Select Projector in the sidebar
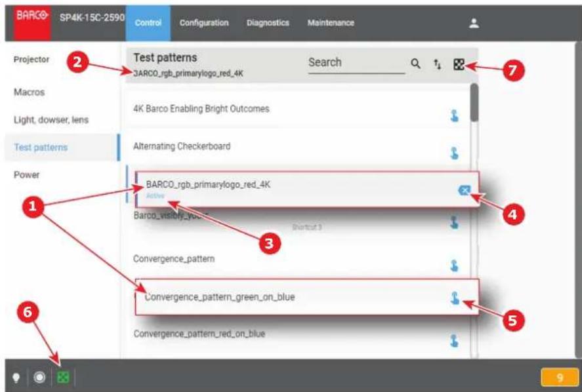582x392 pixels. click(x=31, y=60)
